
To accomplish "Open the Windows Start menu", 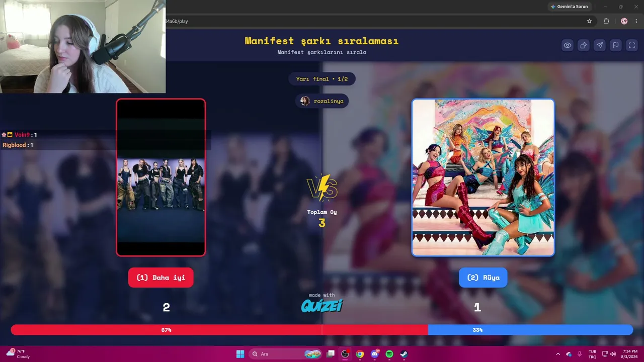I will (x=240, y=354).
